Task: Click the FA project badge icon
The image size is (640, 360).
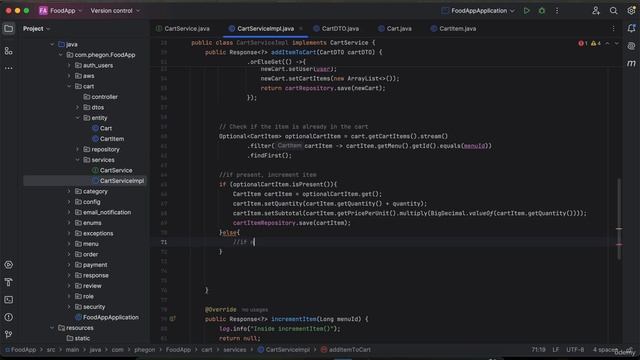Action: (43, 11)
